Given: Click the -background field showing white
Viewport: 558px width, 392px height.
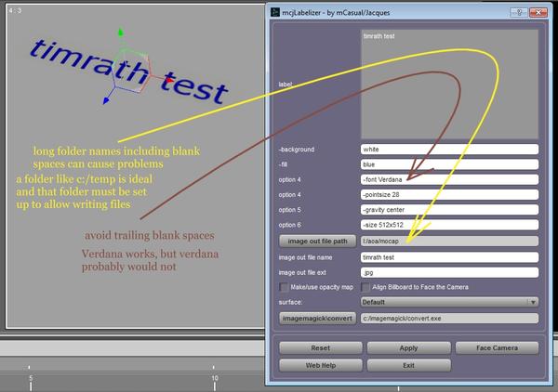Looking at the screenshot, I should click(x=449, y=150).
